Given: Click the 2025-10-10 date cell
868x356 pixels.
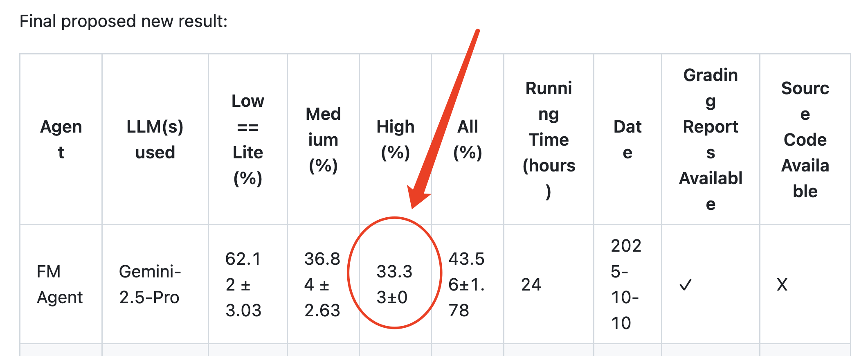Looking at the screenshot, I should (x=626, y=284).
